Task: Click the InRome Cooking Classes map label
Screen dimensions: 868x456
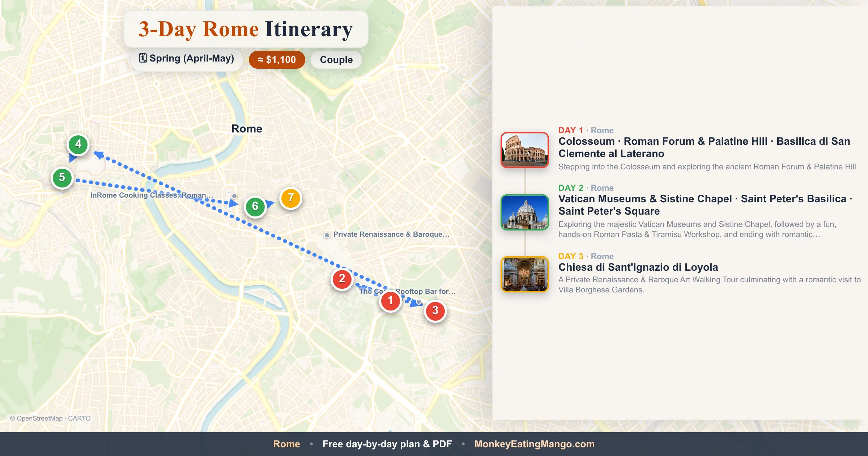Action: coord(152,195)
